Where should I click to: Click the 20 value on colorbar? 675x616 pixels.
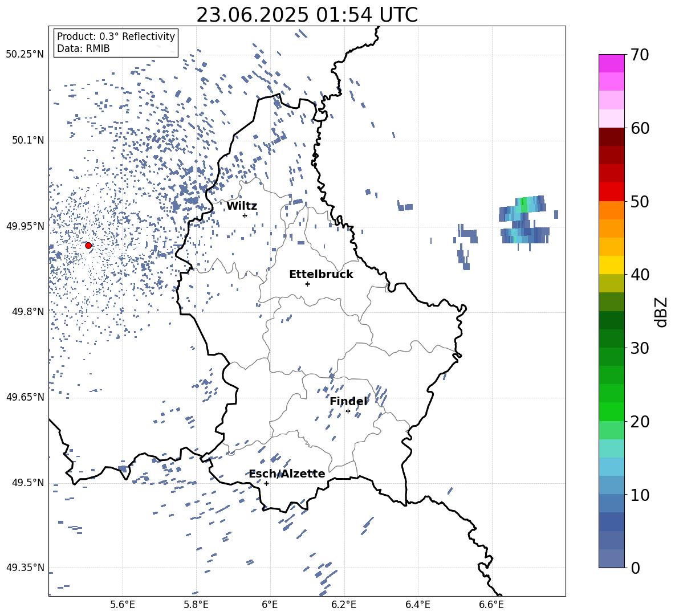click(x=640, y=422)
